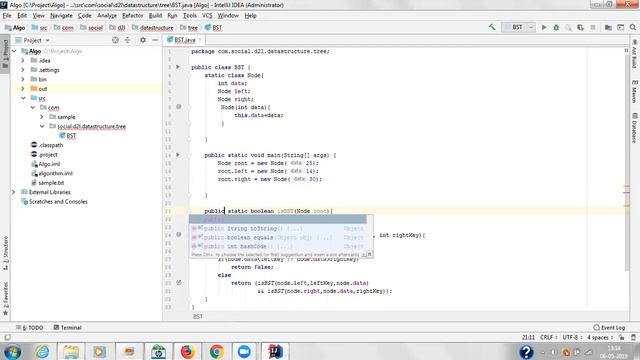This screenshot has height=360, width=640.
Task: Run the BST configuration with green play button
Action: 544,27
